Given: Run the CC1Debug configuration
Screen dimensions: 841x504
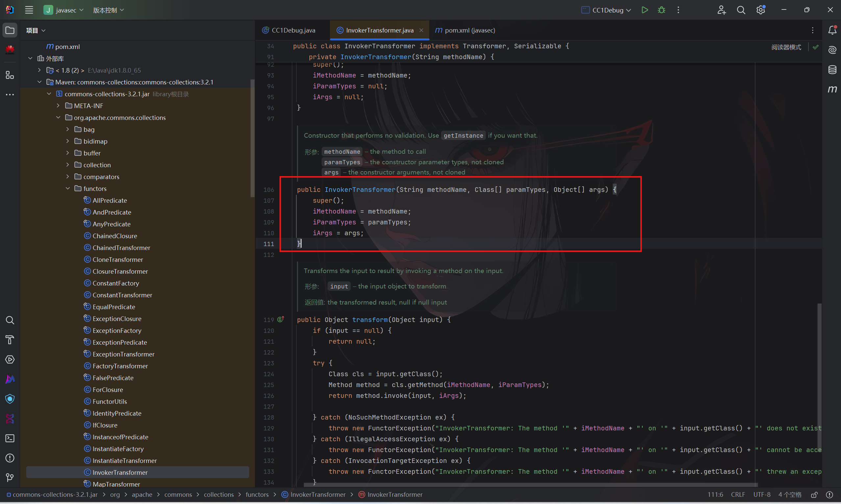Looking at the screenshot, I should pyautogui.click(x=645, y=10).
